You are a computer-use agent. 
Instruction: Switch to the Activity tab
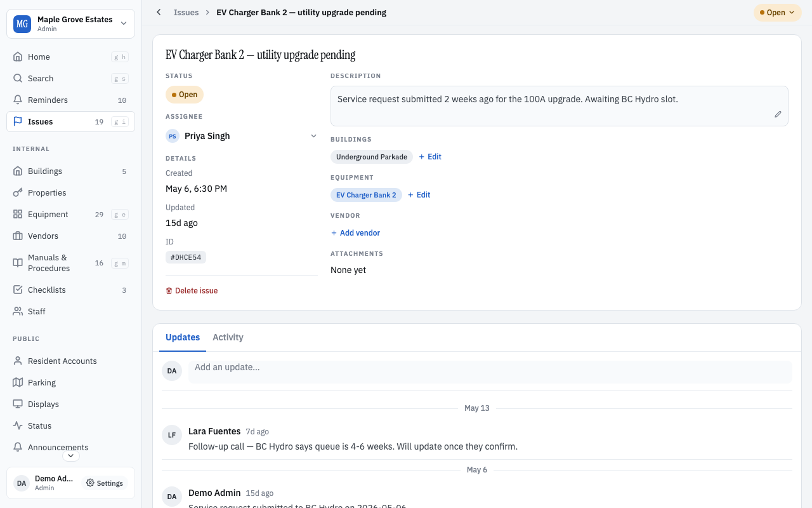click(x=228, y=337)
